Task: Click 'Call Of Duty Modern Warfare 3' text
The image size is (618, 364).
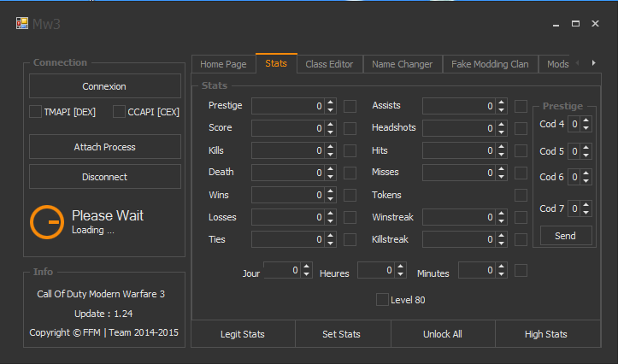Action: coord(101,294)
